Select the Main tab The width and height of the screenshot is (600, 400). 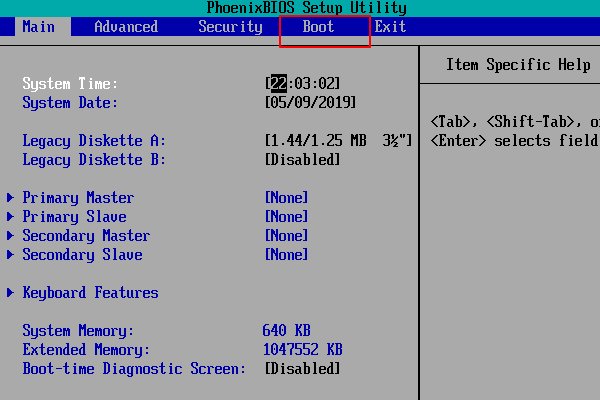(39, 27)
